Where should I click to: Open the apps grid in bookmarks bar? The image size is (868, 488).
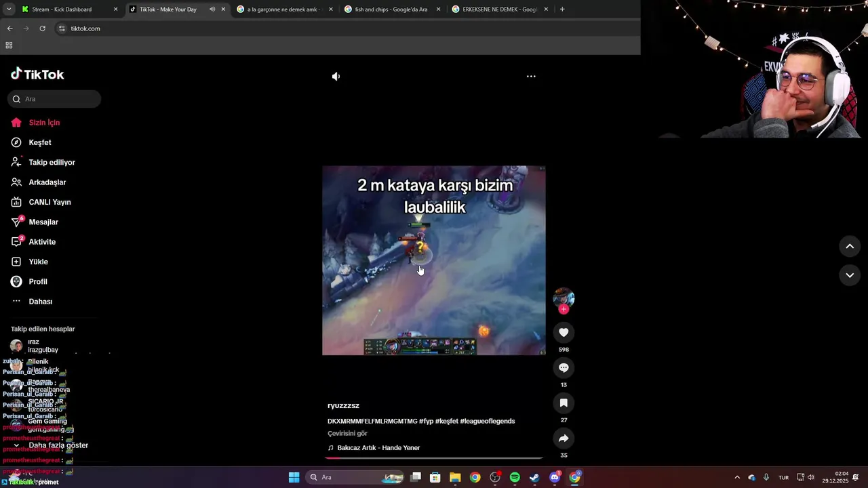click(9, 45)
